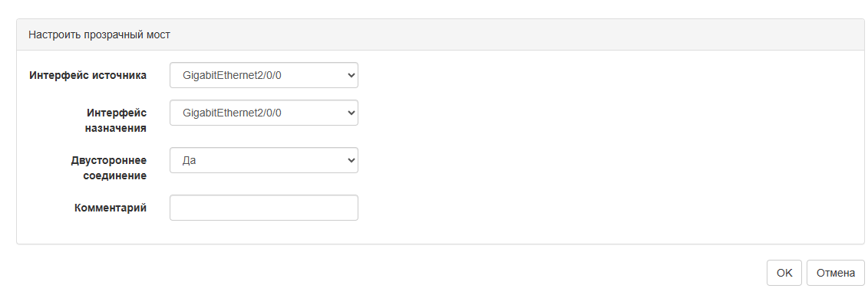This screenshot has width=868, height=295.
Task: Click empty panel area right of Комментарий field
Action: point(609,208)
